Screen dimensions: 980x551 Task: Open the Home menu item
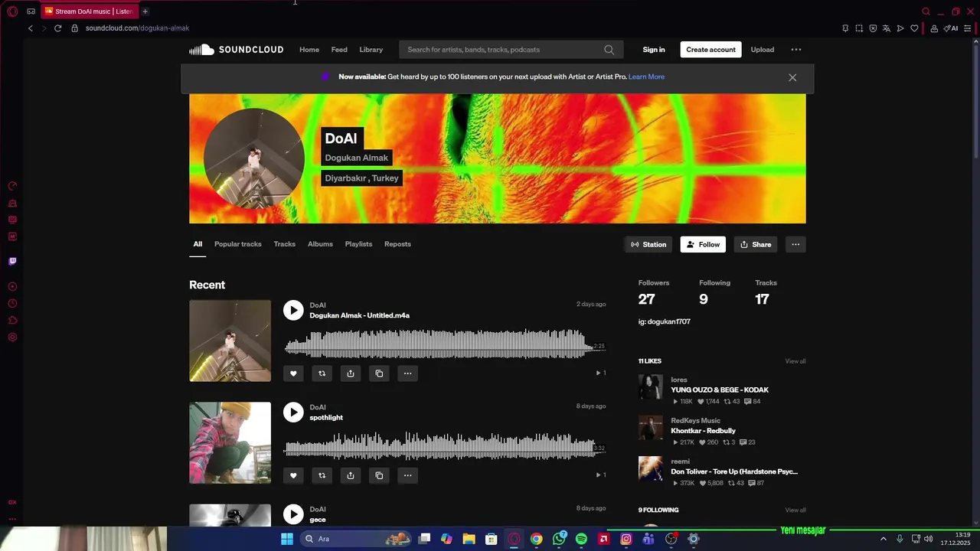click(309, 50)
